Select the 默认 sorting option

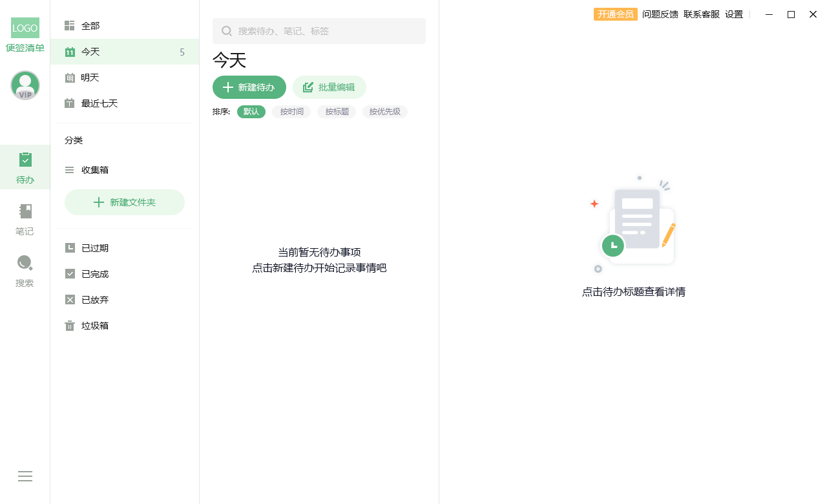point(251,111)
